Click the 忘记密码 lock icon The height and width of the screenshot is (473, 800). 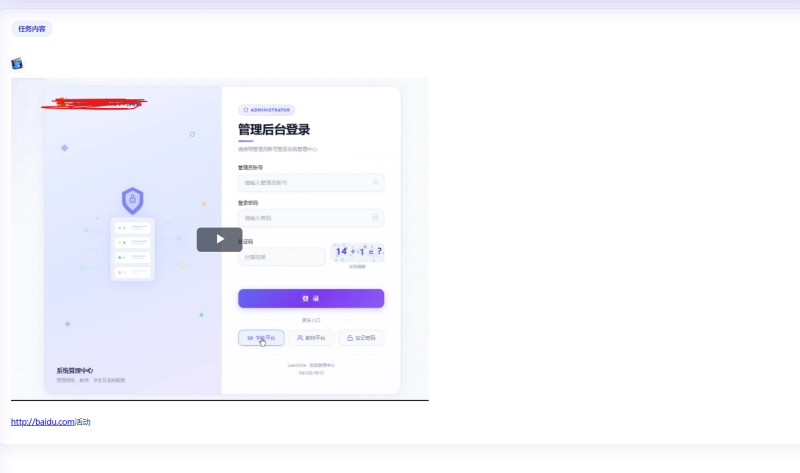click(350, 338)
